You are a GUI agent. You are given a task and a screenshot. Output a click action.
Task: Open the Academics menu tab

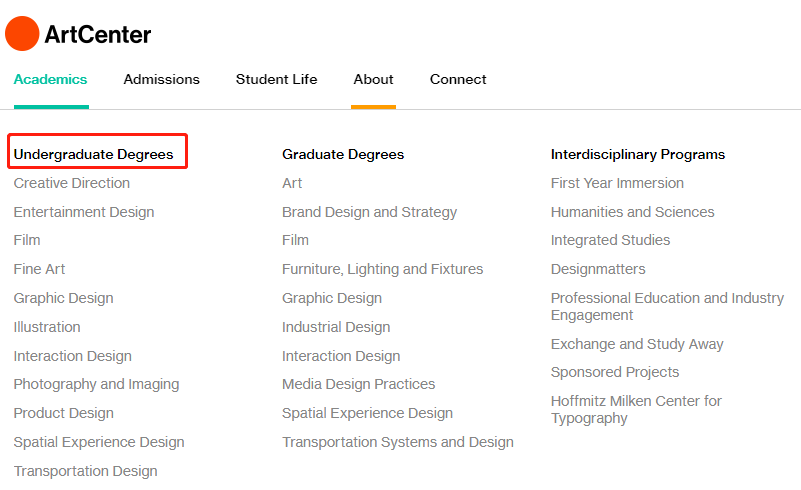(x=51, y=80)
